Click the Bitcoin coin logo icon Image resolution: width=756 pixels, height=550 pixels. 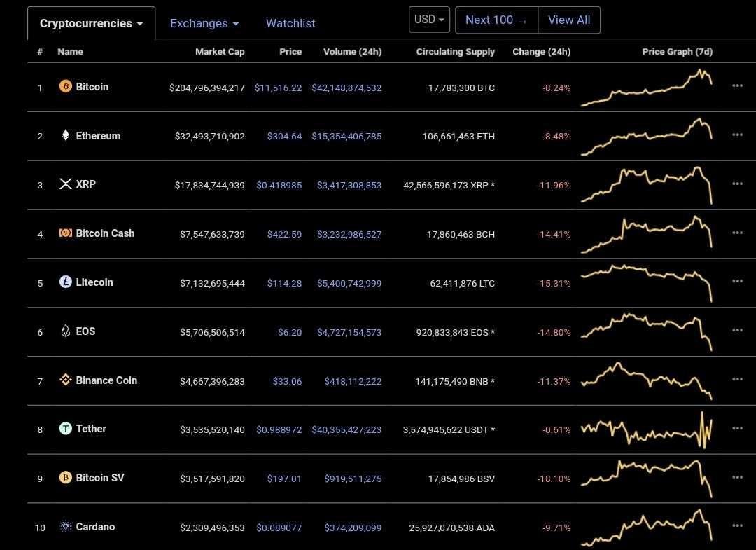[66, 86]
